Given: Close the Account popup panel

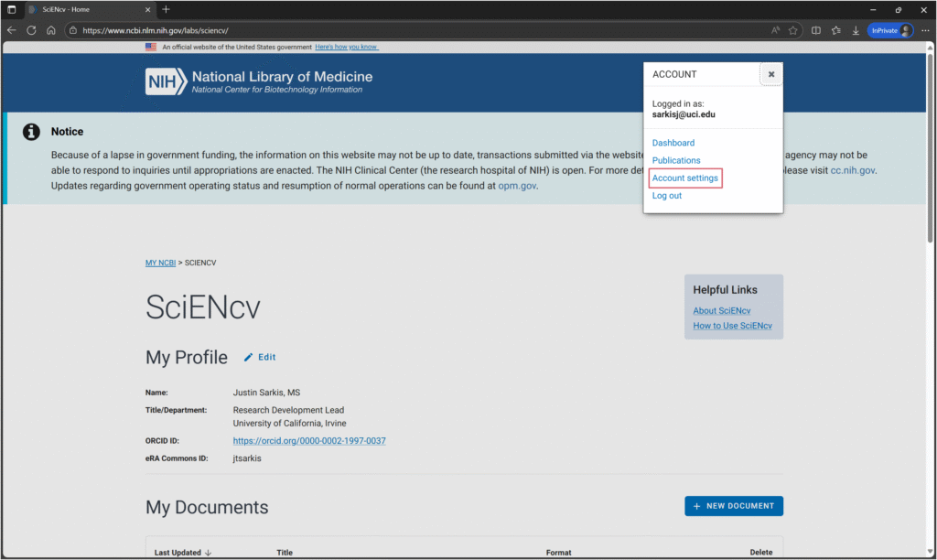Looking at the screenshot, I should 770,74.
